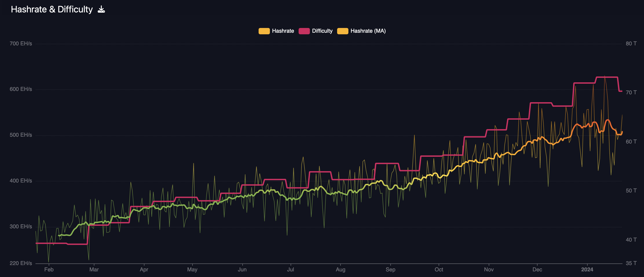Viewport: 644px width, 277px height.
Task: Click the pink Difficulty legend color swatch
Action: click(304, 31)
